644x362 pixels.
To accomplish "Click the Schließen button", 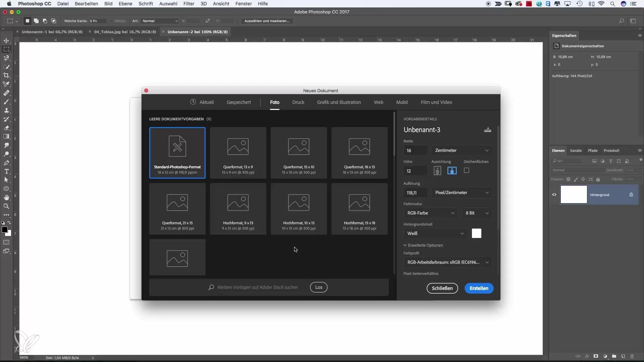I will 442,288.
